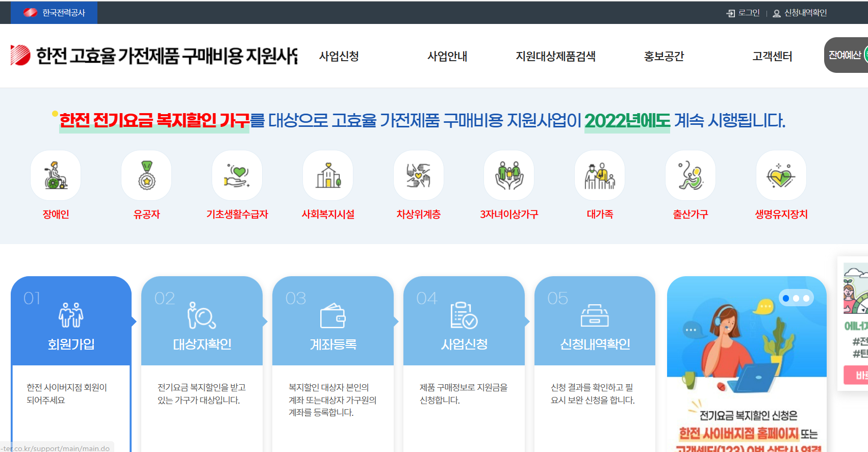The image size is (868, 452).
Task: Click the 기초생활수급자 label text
Action: pos(237,215)
